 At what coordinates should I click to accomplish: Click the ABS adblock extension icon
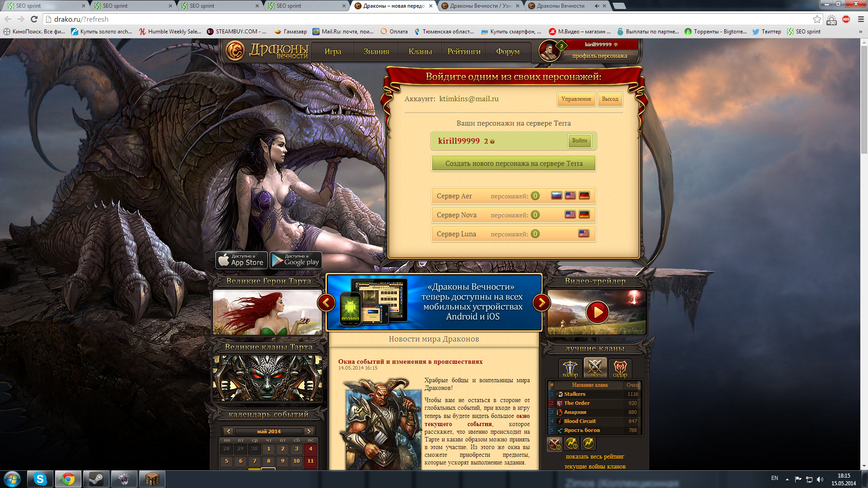846,19
